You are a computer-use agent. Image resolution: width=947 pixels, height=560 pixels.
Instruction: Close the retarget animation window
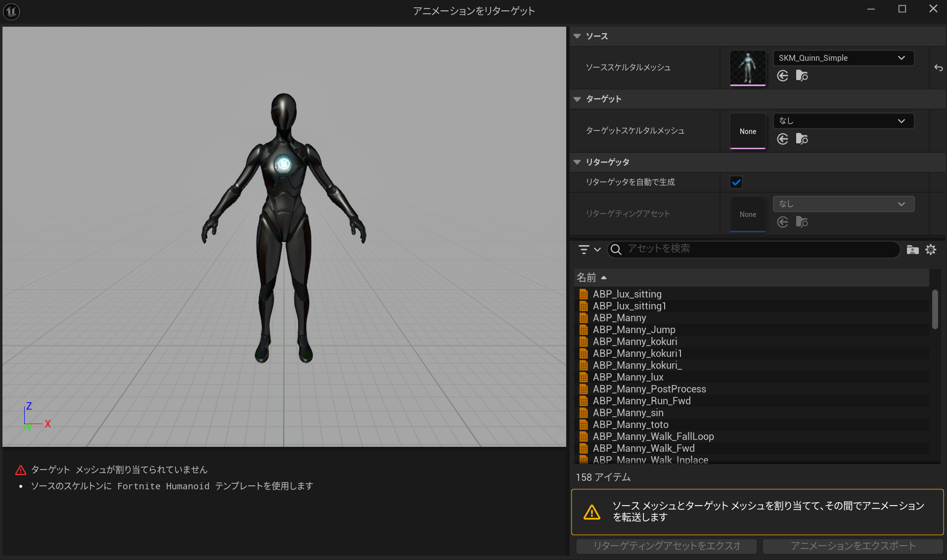click(x=933, y=9)
